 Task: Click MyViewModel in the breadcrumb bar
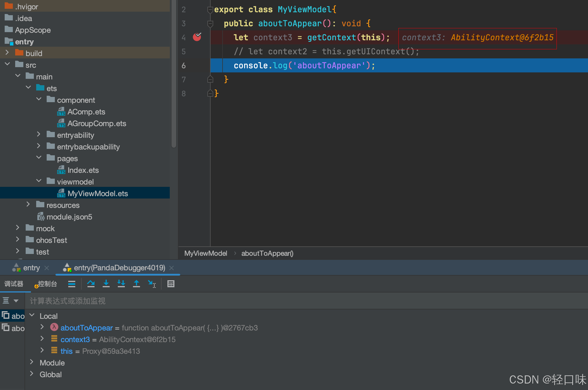pyautogui.click(x=206, y=253)
